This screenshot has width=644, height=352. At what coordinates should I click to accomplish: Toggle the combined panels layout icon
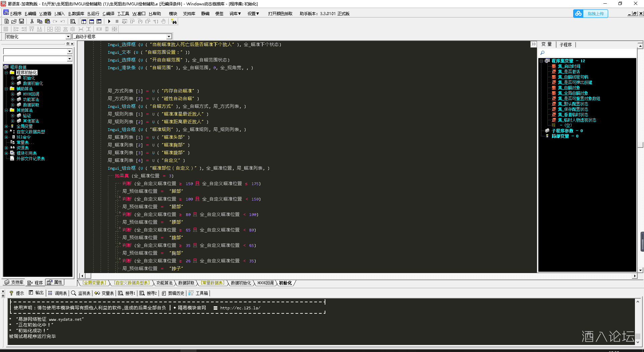pos(99,21)
